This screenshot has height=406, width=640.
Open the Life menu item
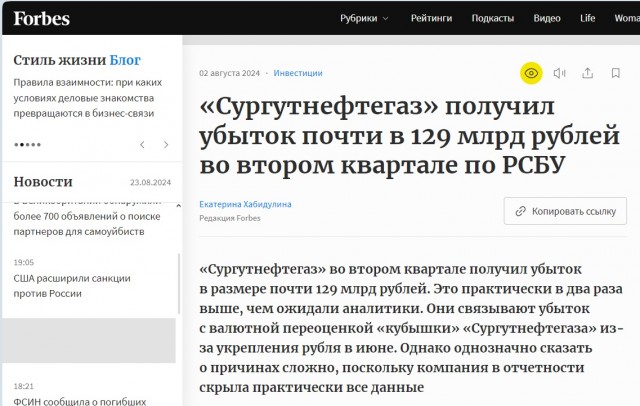pos(587,18)
